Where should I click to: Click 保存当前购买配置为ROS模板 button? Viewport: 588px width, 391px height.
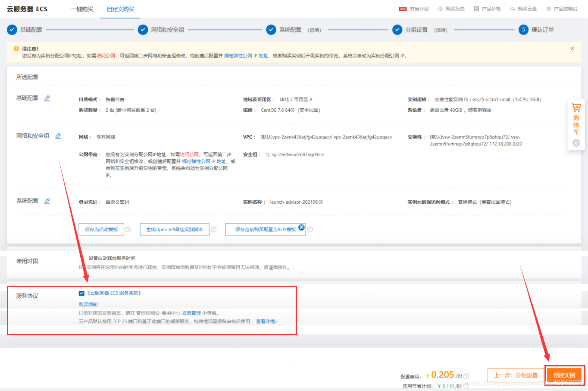[x=266, y=230]
